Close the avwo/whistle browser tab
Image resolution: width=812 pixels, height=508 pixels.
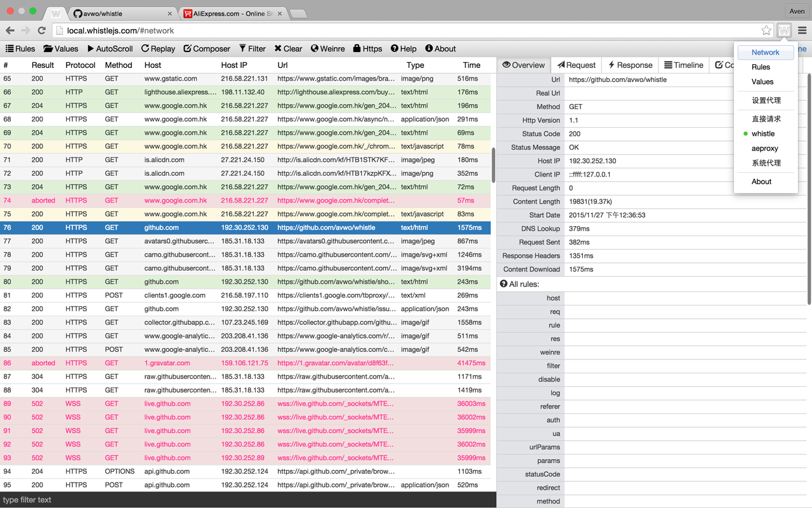pyautogui.click(x=170, y=13)
